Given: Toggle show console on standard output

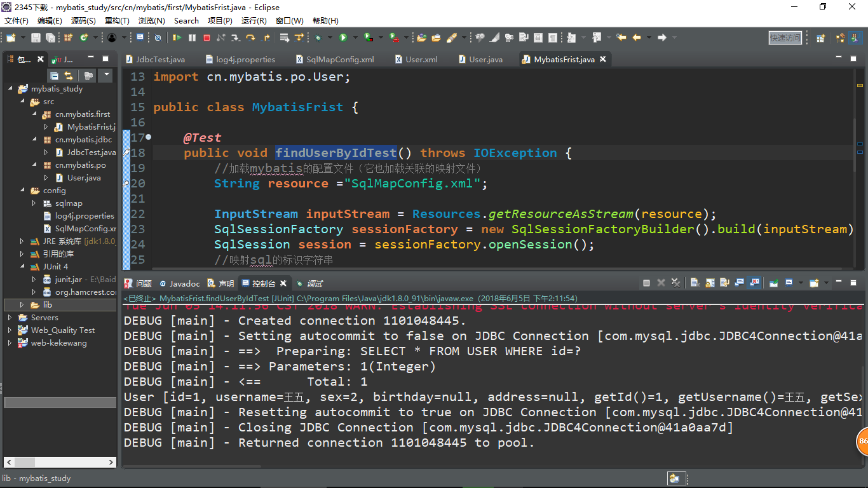Looking at the screenshot, I should [739, 283].
